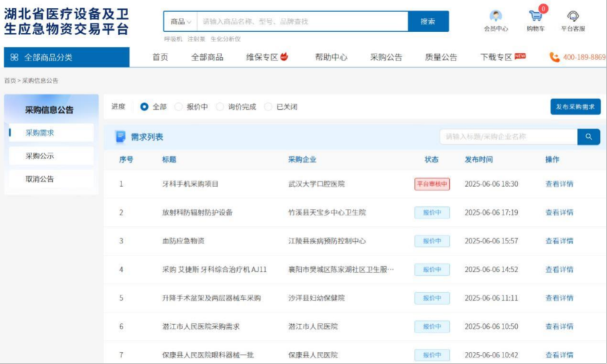Image resolution: width=607 pixels, height=364 pixels.
Task: Click the 平台客服 customer service headset icon
Action: (x=573, y=16)
